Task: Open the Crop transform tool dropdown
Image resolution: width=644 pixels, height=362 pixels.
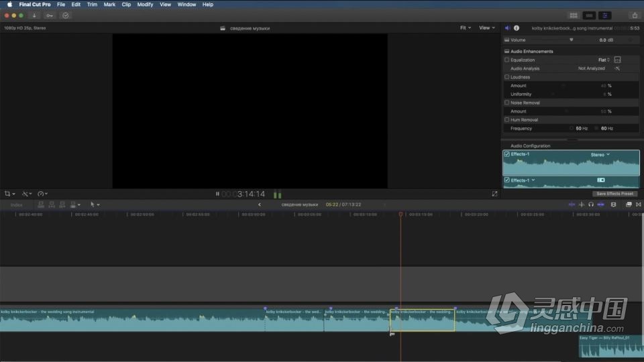Action: tap(9, 194)
